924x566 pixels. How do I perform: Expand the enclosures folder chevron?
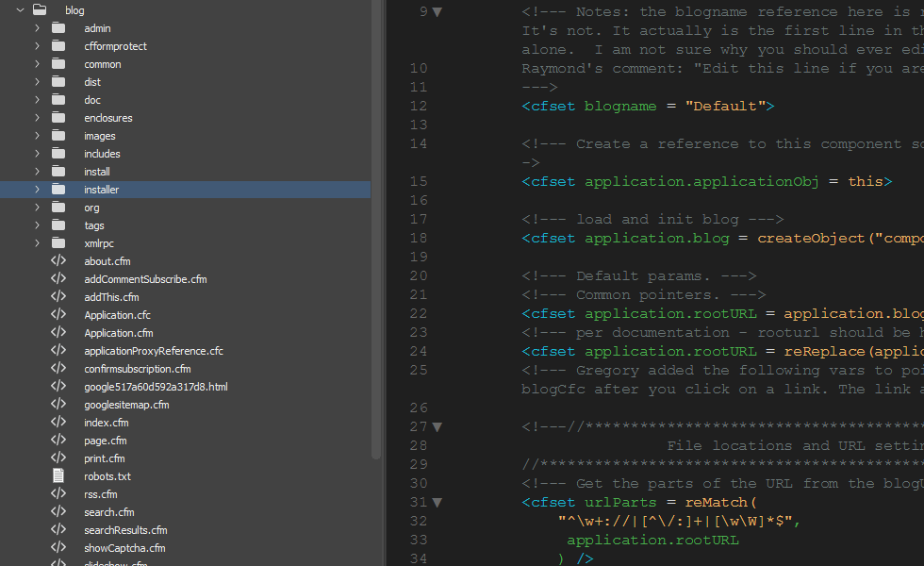tap(37, 117)
